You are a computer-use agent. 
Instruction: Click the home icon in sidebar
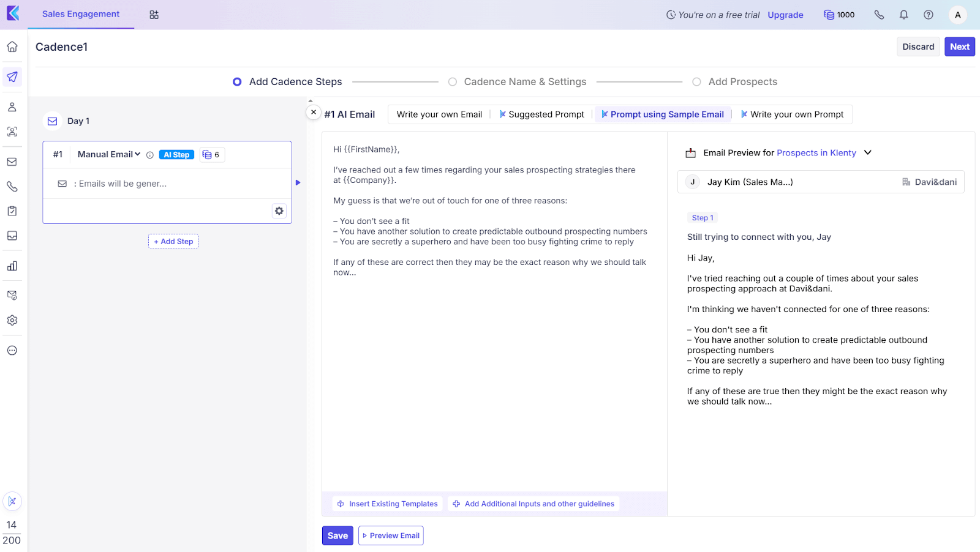point(12,47)
